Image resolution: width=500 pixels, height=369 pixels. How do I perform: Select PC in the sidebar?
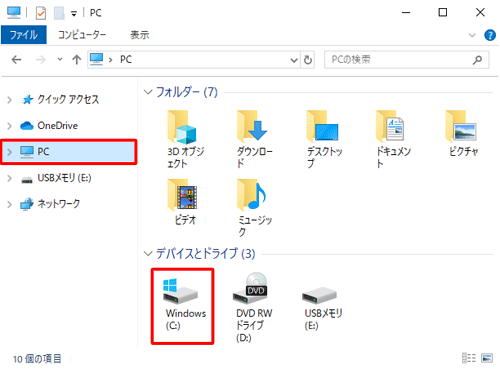point(69,152)
